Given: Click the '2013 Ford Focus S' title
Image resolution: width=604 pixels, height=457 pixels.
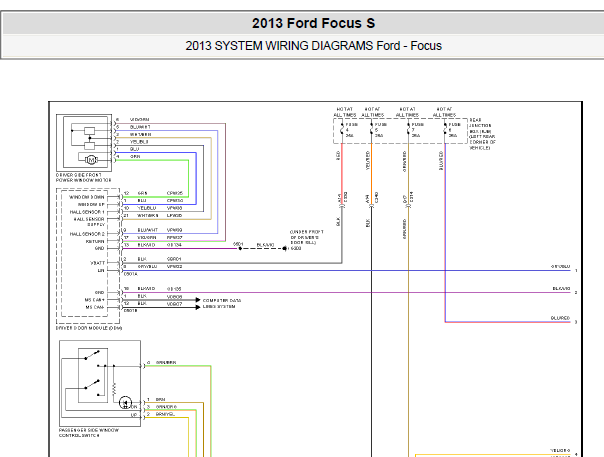Looking at the screenshot, I should 313,23.
